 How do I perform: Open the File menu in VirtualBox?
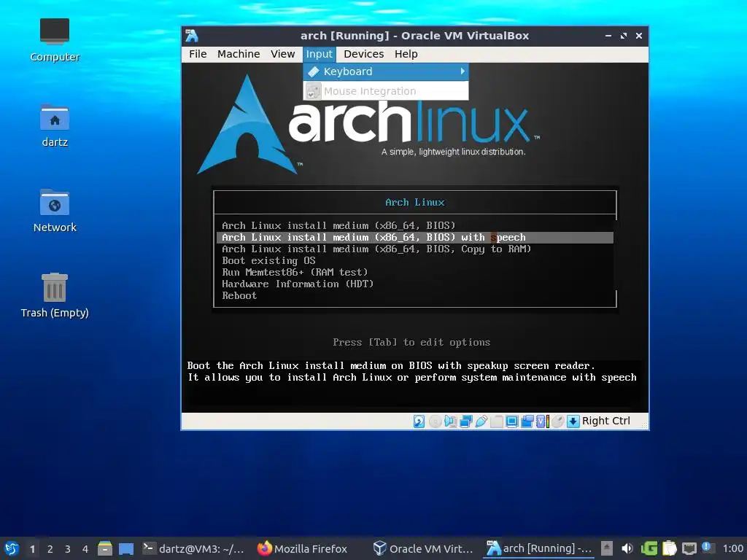pos(198,54)
